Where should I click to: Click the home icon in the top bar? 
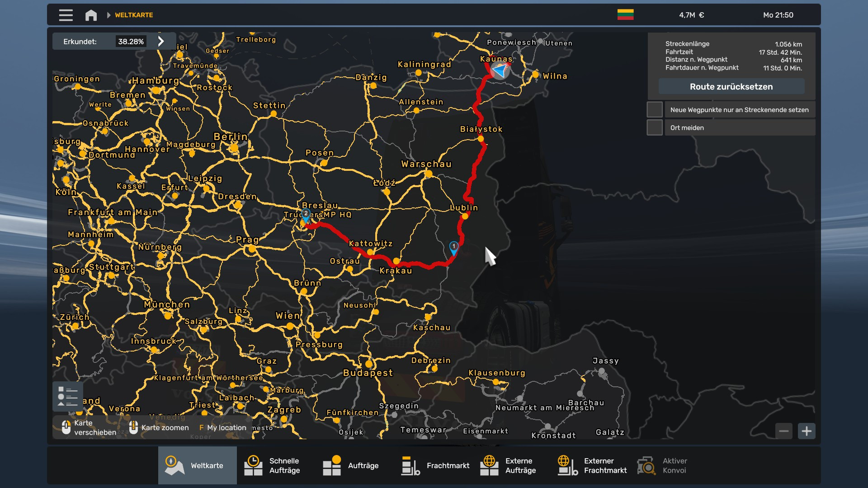point(91,14)
